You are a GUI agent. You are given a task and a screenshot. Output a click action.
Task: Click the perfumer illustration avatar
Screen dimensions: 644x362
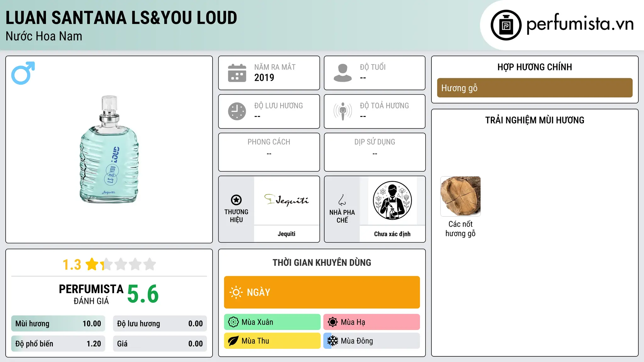point(392,200)
